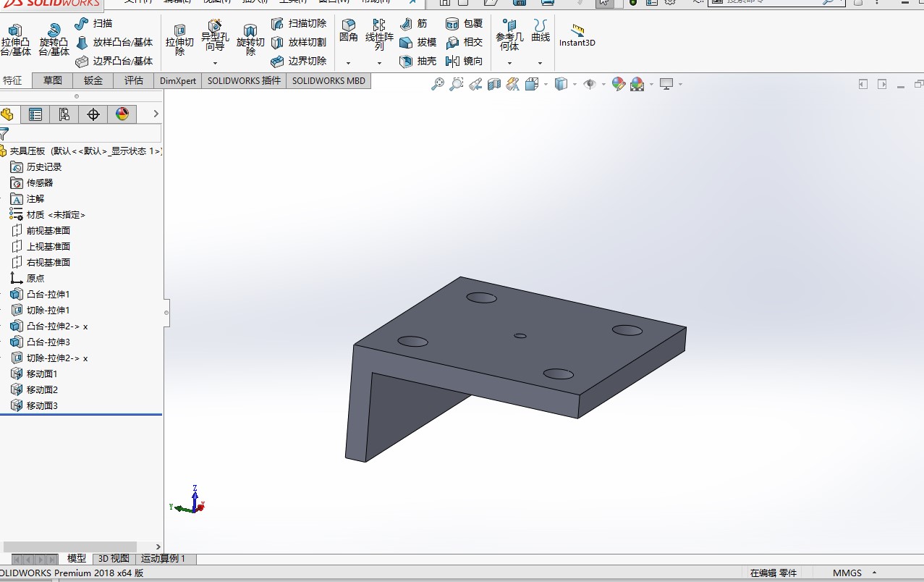Select 材质 <未指定> item
924x582 pixels.
coord(56,215)
